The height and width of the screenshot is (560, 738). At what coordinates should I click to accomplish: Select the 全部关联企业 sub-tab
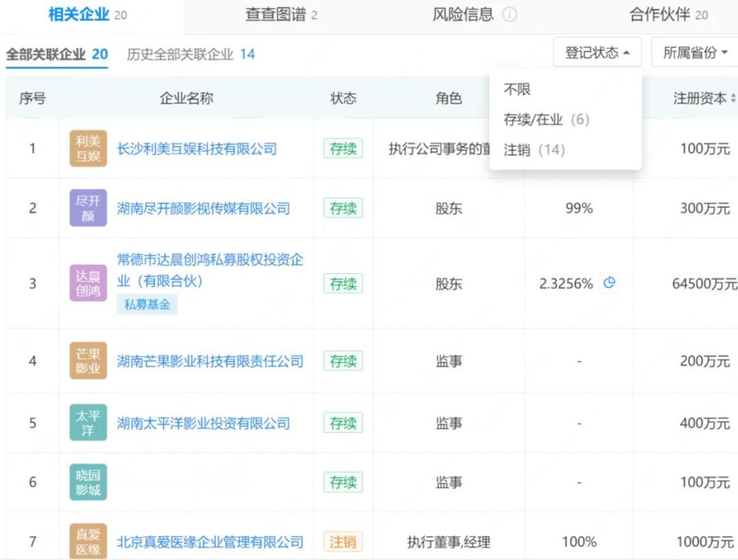(57, 54)
